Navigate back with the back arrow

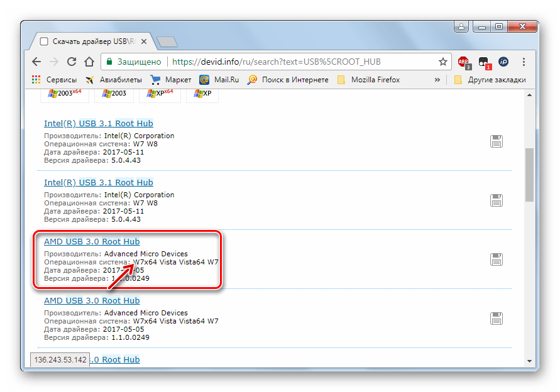(x=36, y=62)
